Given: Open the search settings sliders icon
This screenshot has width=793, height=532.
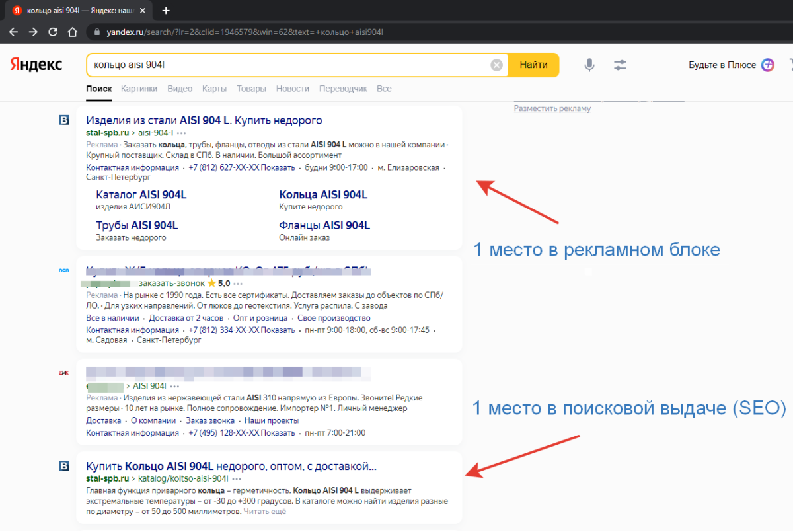Looking at the screenshot, I should pyautogui.click(x=620, y=65).
